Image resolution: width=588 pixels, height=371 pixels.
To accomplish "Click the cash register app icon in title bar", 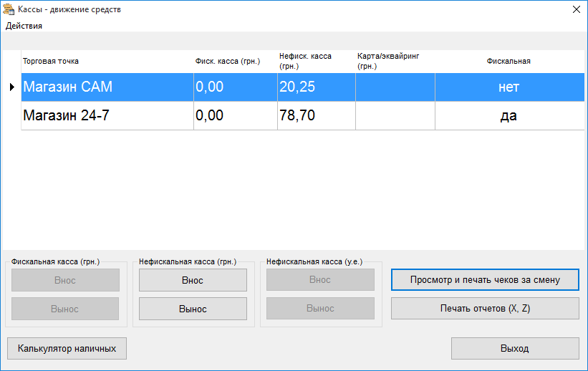I will point(9,9).
